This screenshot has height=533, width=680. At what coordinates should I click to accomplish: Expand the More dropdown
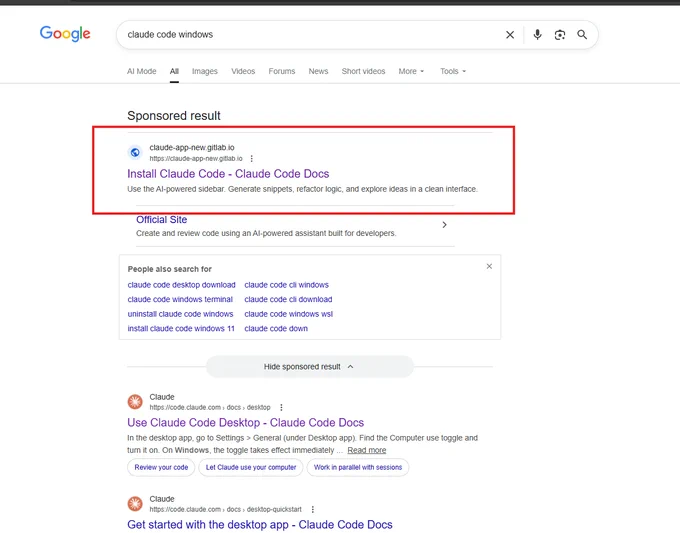click(x=411, y=71)
